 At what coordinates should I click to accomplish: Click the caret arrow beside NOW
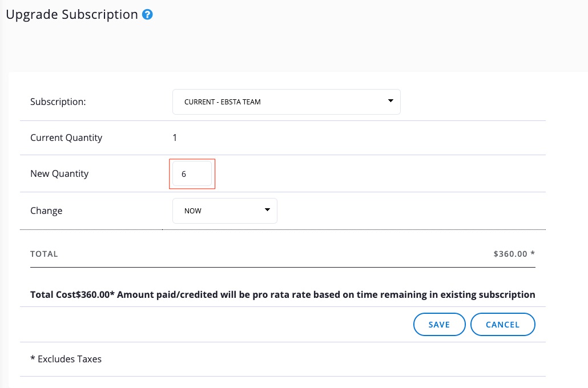pyautogui.click(x=267, y=210)
